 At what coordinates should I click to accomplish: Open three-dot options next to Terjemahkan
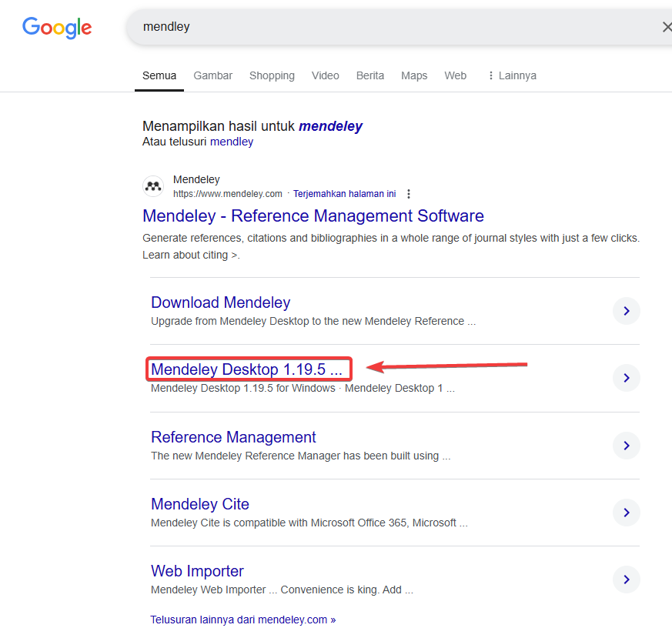click(x=409, y=194)
